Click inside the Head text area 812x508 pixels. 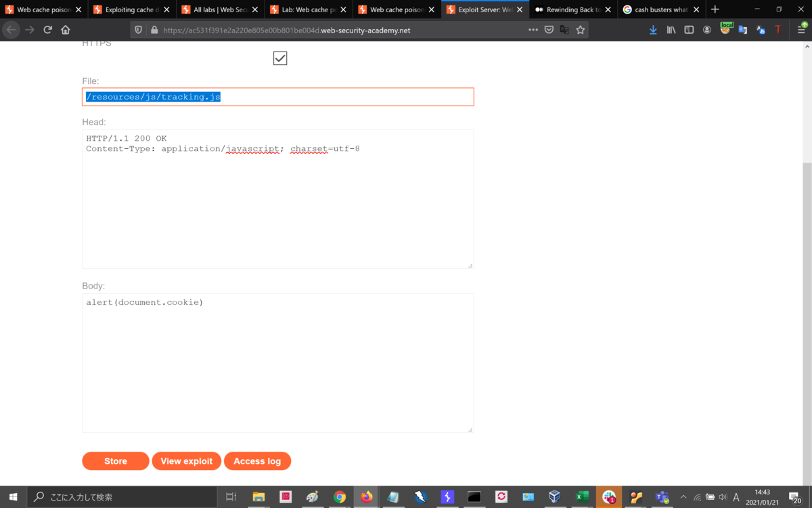(278, 199)
